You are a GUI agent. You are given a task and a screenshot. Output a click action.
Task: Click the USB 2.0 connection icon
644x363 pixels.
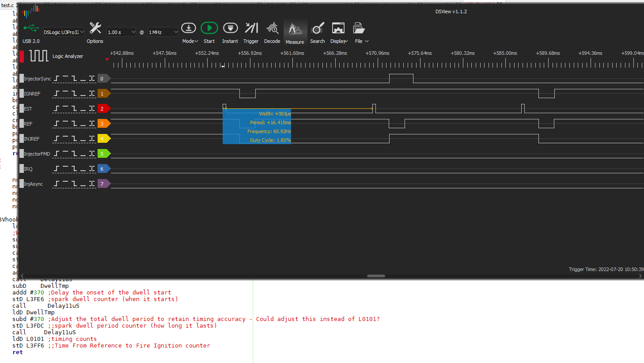31,28
